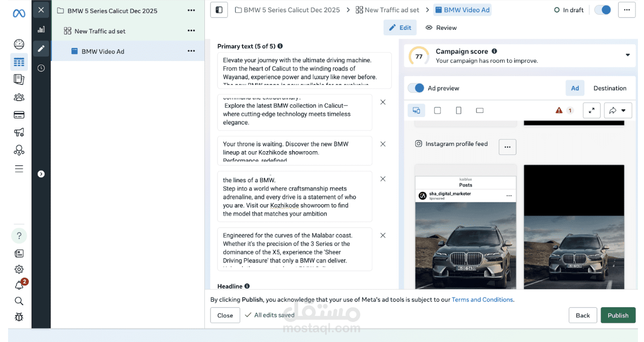This screenshot has width=644, height=342.
Task: Select vertical mobile preview icon
Action: (x=459, y=110)
